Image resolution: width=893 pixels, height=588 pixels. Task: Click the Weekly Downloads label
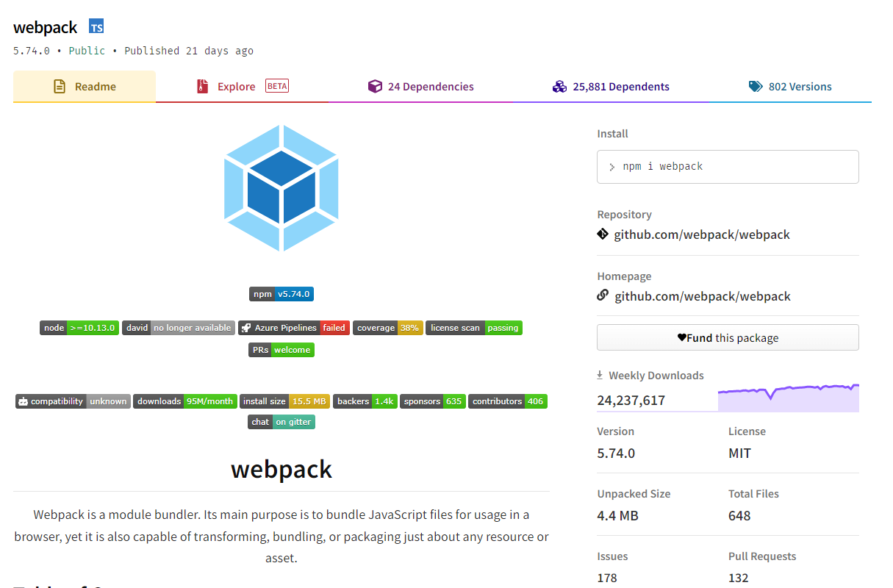coord(656,376)
